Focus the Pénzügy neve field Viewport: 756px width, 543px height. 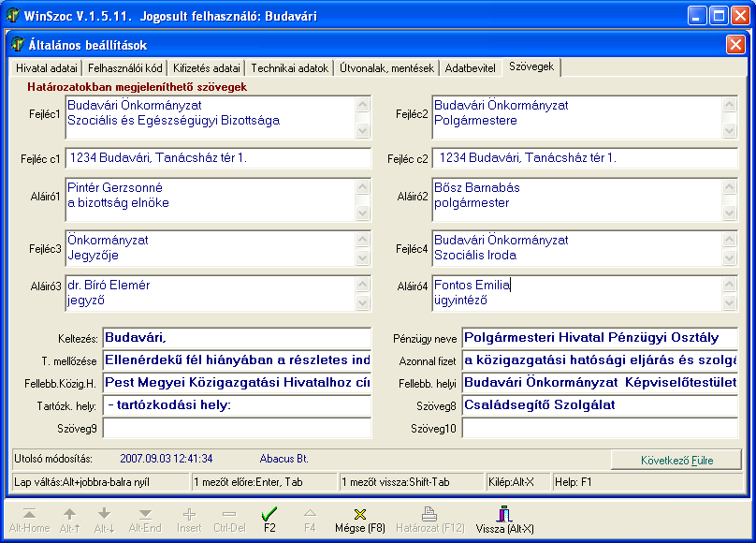click(600, 338)
